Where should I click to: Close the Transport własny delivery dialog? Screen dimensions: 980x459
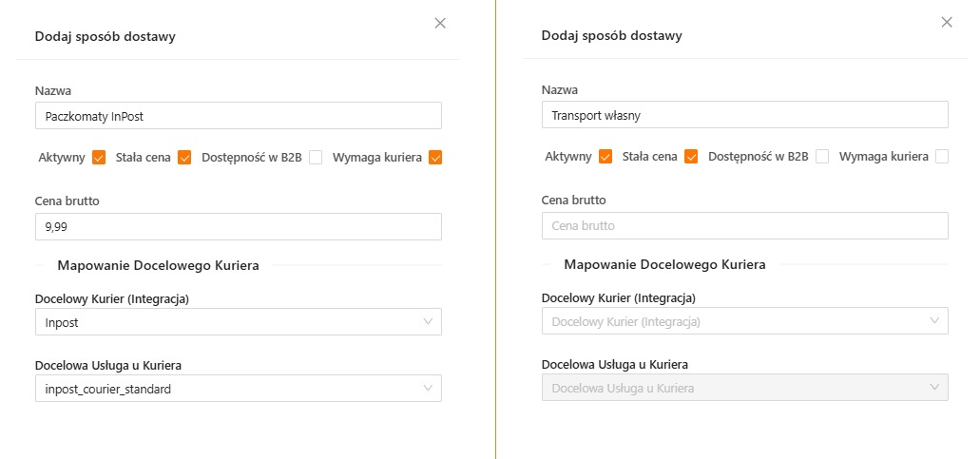pyautogui.click(x=946, y=22)
